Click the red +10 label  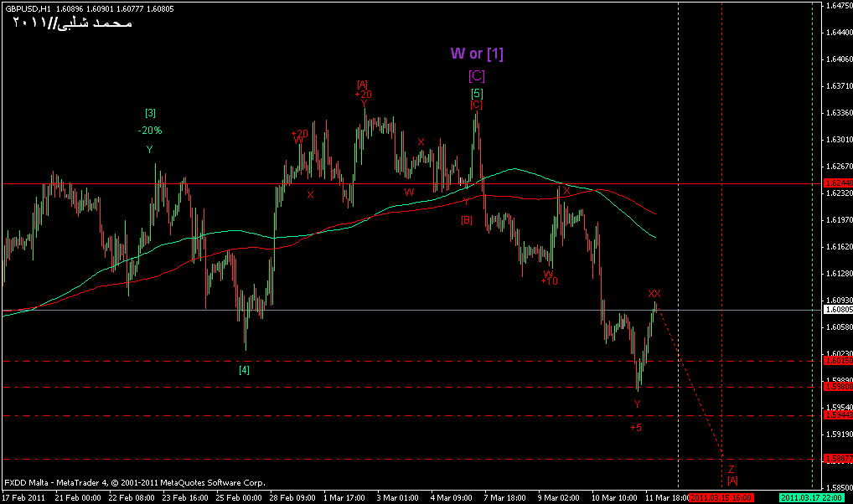tap(549, 281)
